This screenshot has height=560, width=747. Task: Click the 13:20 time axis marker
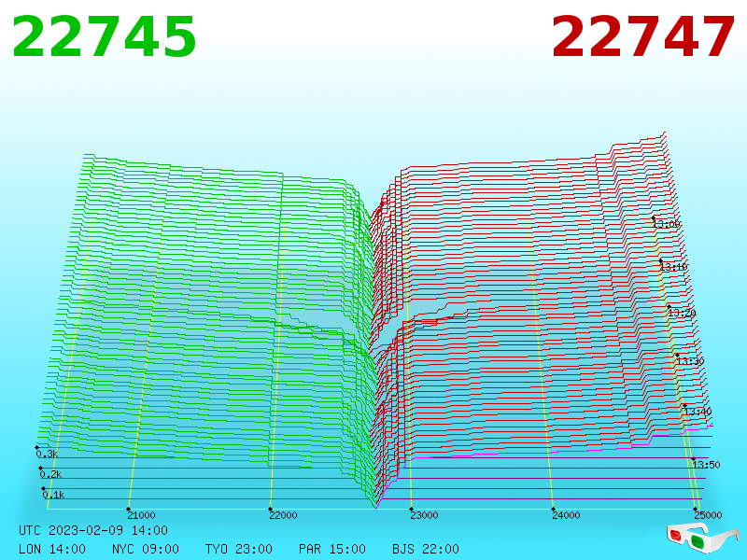point(682,313)
